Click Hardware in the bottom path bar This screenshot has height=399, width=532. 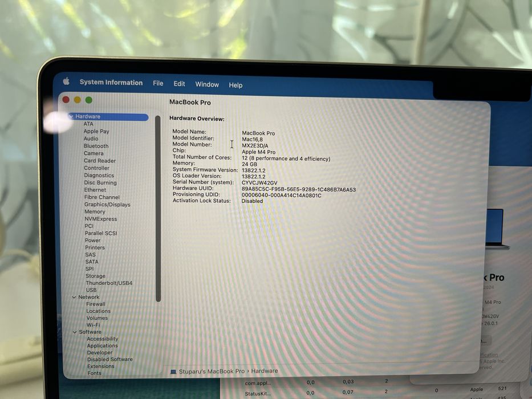[265, 371]
